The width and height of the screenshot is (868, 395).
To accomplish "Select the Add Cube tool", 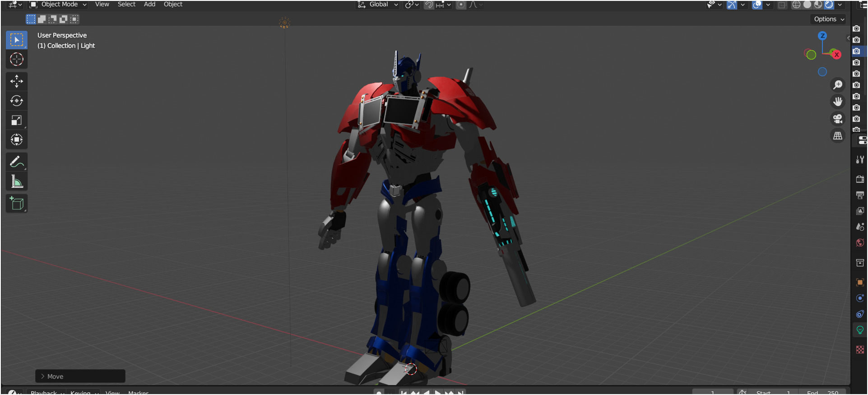I will (17, 203).
